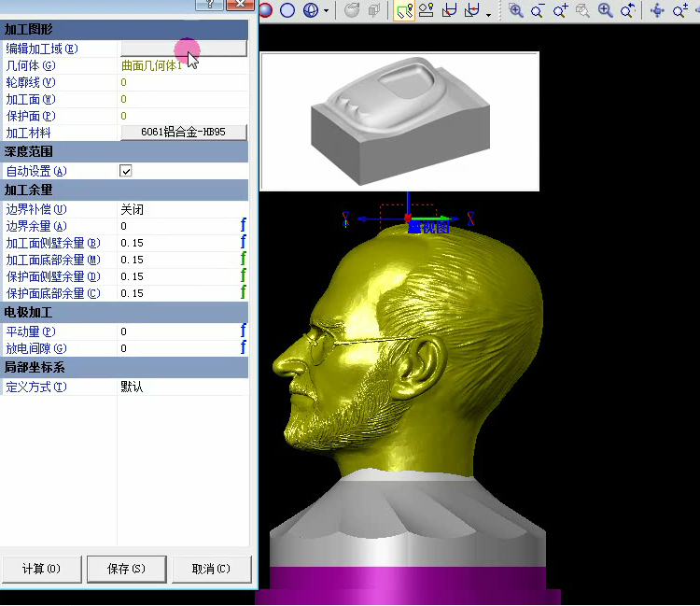Click the blue f icon for 加工面侧壁余量
700x606 pixels.
[244, 242]
